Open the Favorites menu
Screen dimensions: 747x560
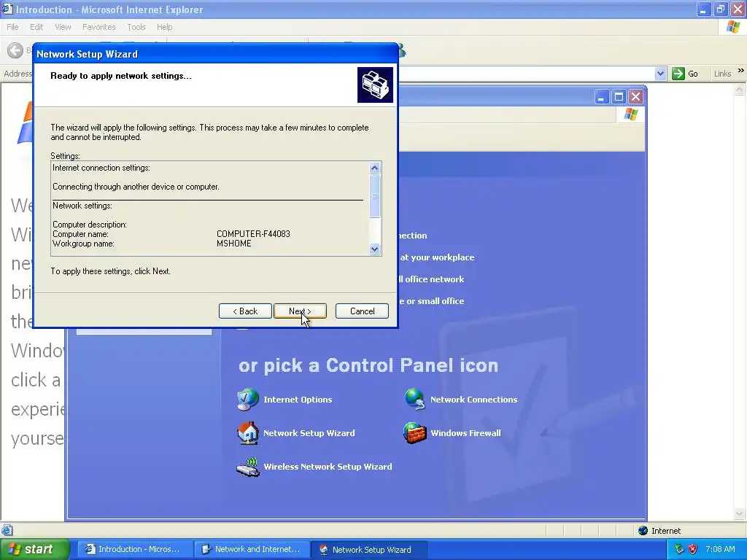(x=98, y=27)
